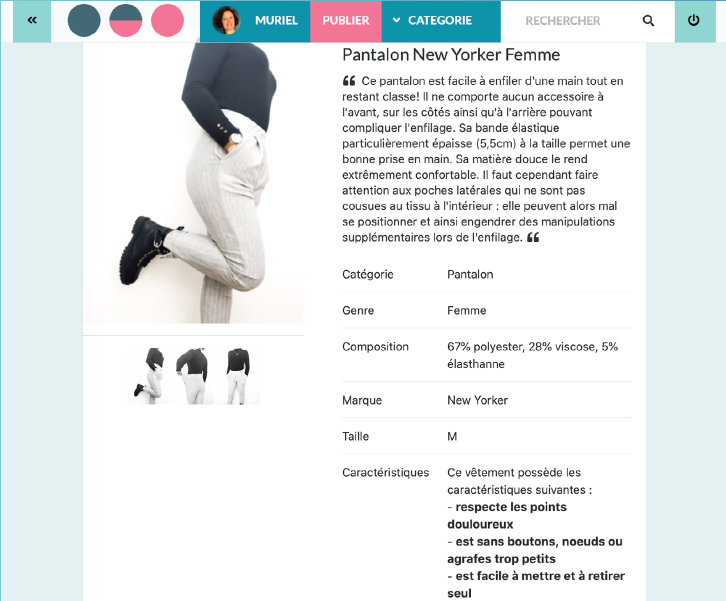Select the second thumbnail back view
Image resolution: width=726 pixels, height=601 pixels.
tap(193, 376)
